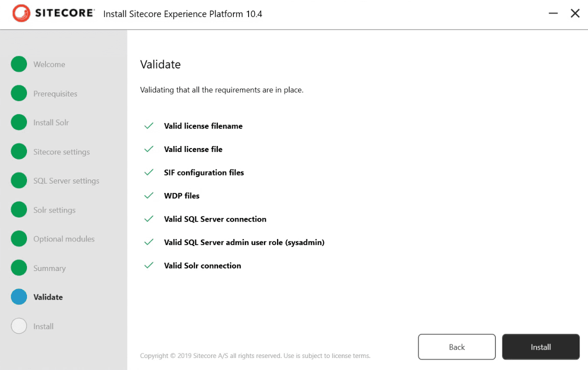Screen dimensions: 588x370
Task: Go to the SQL Server settings step
Action: 66,180
